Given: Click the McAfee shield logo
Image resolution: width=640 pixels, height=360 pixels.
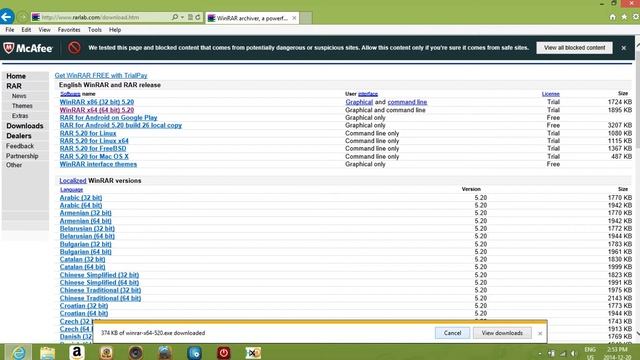Looking at the screenshot, I should 9,48.
